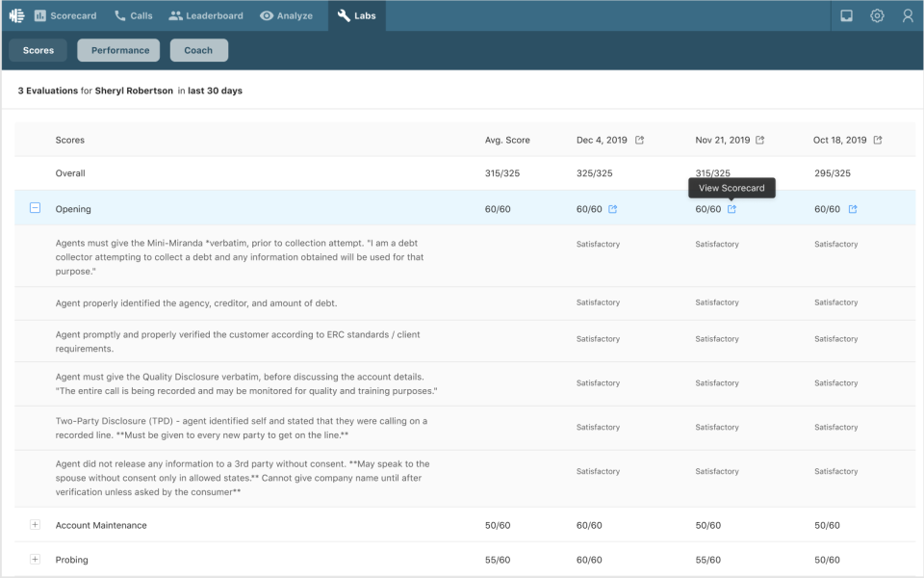The width and height of the screenshot is (924, 578).
Task: Click Probing Oct 18 score 50/60
Action: point(827,560)
